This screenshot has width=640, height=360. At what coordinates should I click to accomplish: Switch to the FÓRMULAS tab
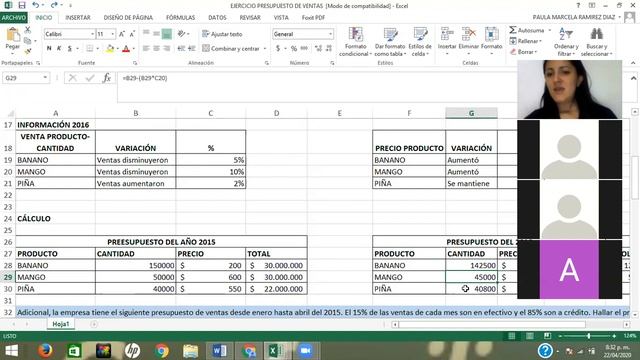[180, 18]
